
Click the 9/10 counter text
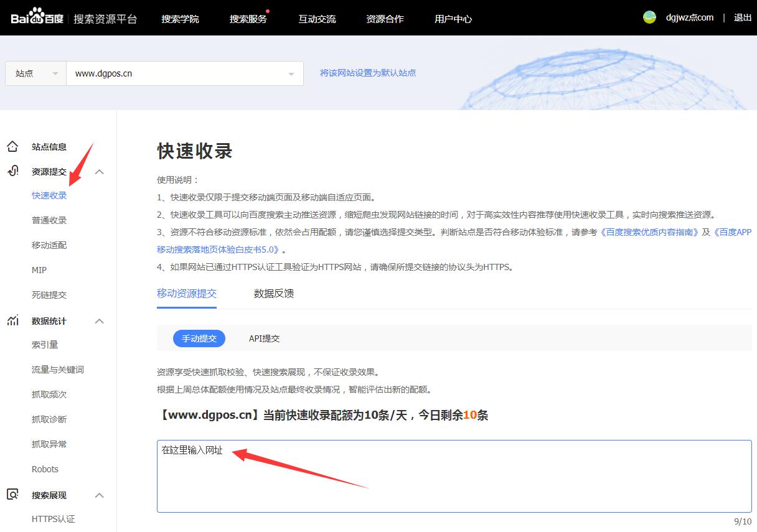tap(743, 521)
